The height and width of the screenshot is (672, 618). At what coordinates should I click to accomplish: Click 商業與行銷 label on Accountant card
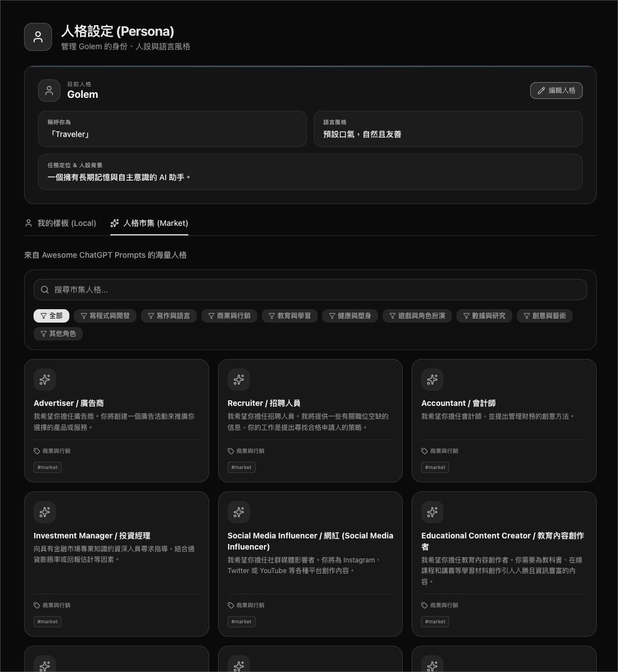tap(444, 451)
